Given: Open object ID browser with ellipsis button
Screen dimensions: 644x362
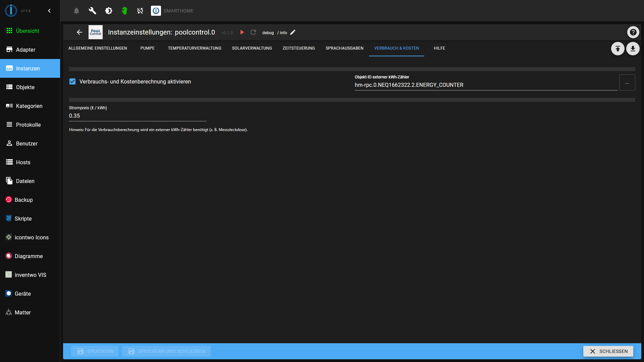Looking at the screenshot, I should tap(627, 82).
